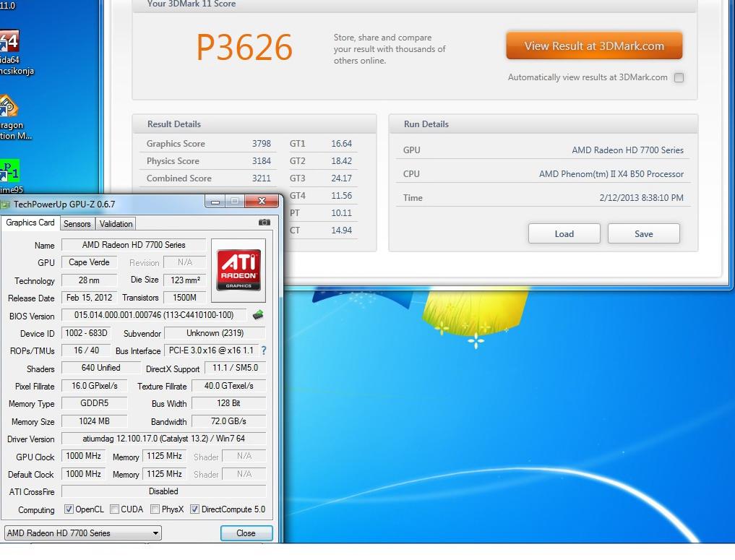Click View Result at 3DMark.com button
The width and height of the screenshot is (735, 560).
click(x=594, y=46)
